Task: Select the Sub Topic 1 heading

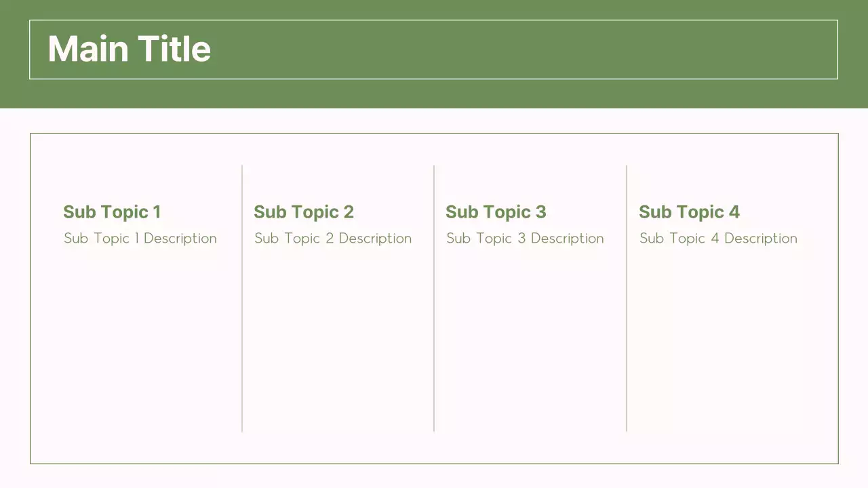Action: [x=112, y=212]
